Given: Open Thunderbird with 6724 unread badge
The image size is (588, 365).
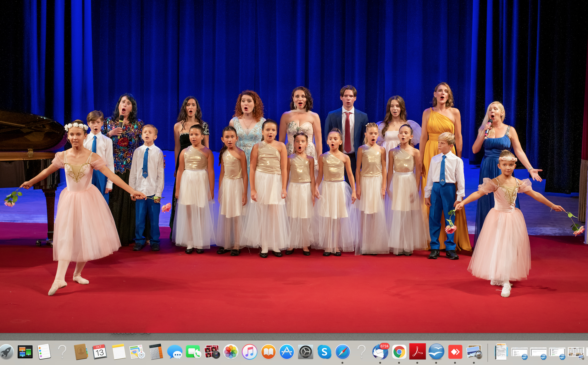Looking at the screenshot, I should (380, 352).
